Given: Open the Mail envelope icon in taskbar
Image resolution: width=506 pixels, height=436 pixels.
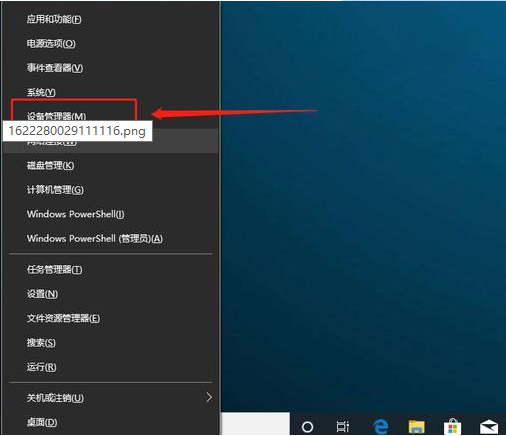Looking at the screenshot, I should [489, 427].
